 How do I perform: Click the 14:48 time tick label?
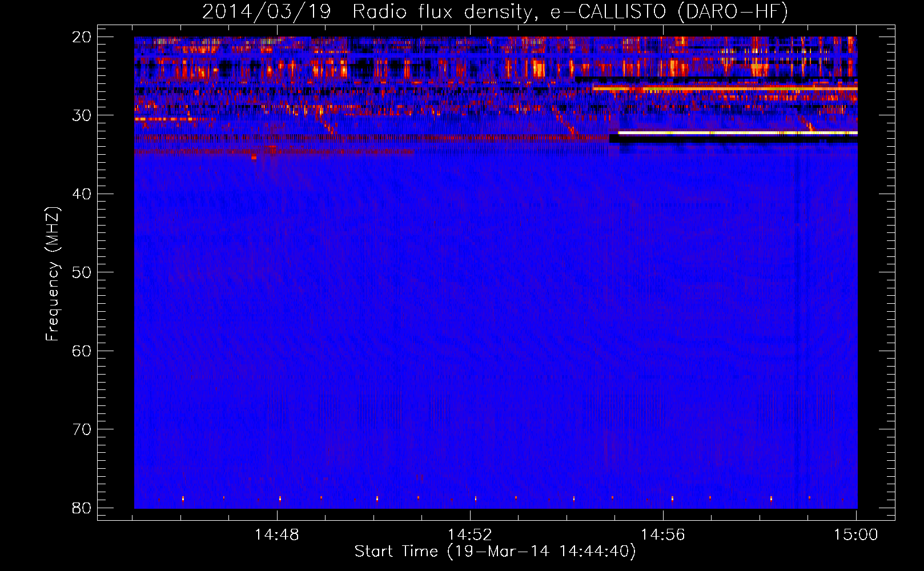click(x=277, y=535)
